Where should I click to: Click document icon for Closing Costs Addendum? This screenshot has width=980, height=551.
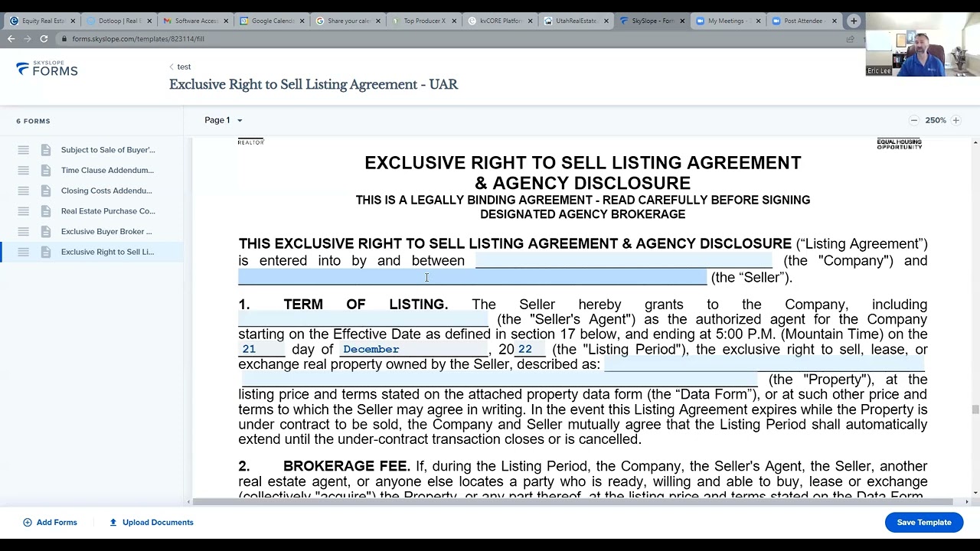click(x=46, y=191)
